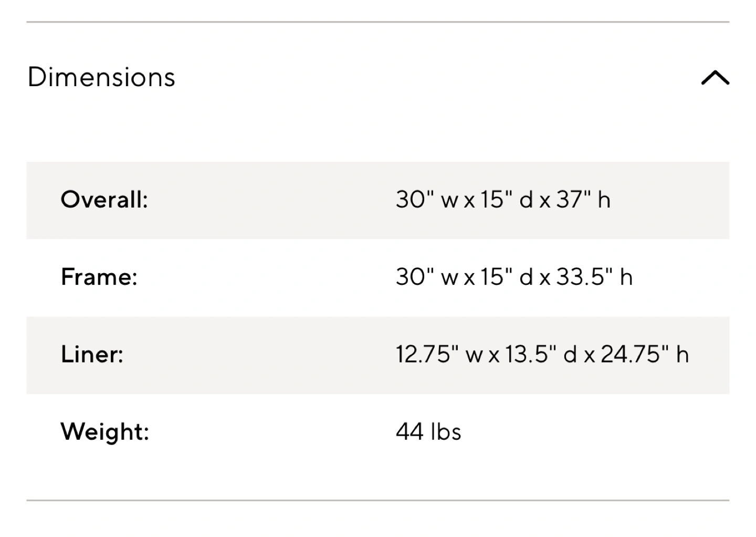Select the Overall label
This screenshot has height=537, width=756.
pyautogui.click(x=104, y=200)
